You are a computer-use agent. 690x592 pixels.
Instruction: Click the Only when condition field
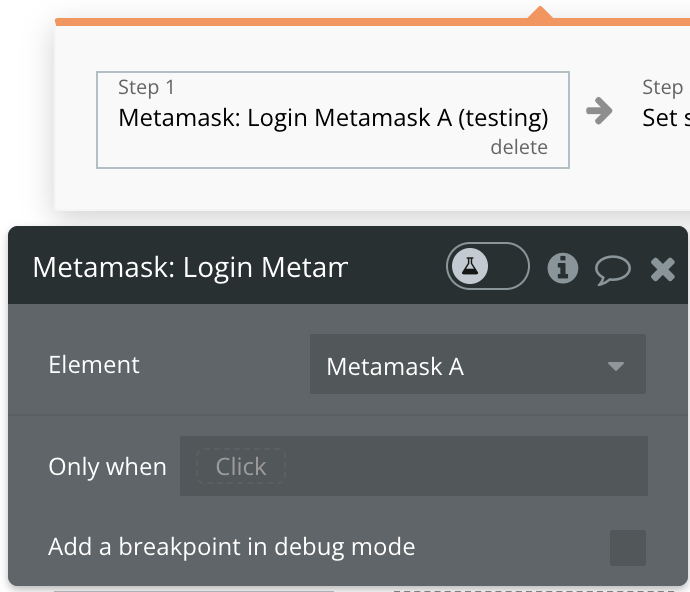(414, 466)
